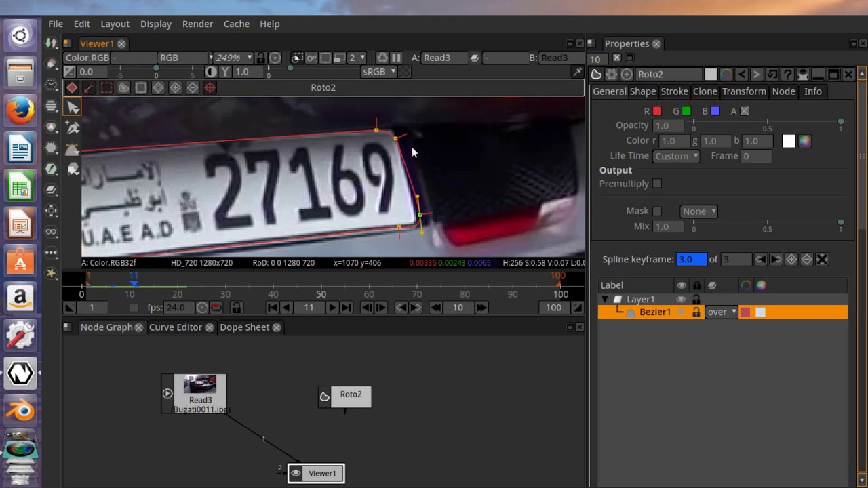The height and width of the screenshot is (488, 868).
Task: Click the Roto2 help question mark icon
Action: coord(787,75)
